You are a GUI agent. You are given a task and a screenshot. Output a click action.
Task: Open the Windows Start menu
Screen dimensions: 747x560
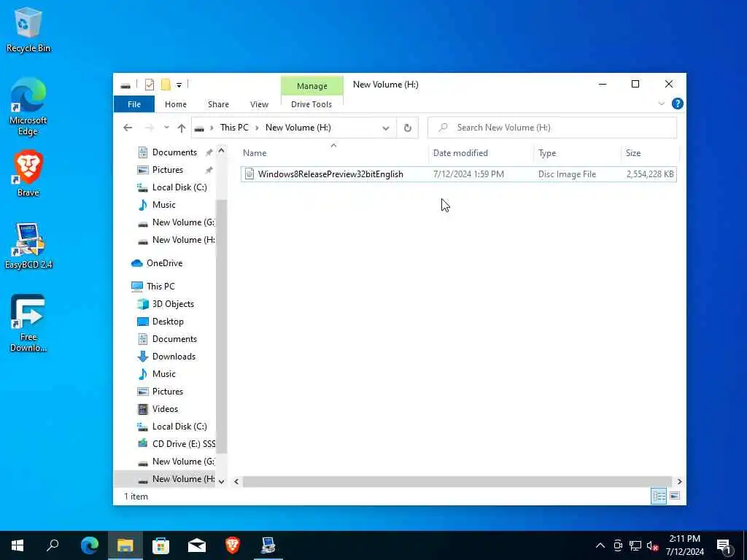18,545
